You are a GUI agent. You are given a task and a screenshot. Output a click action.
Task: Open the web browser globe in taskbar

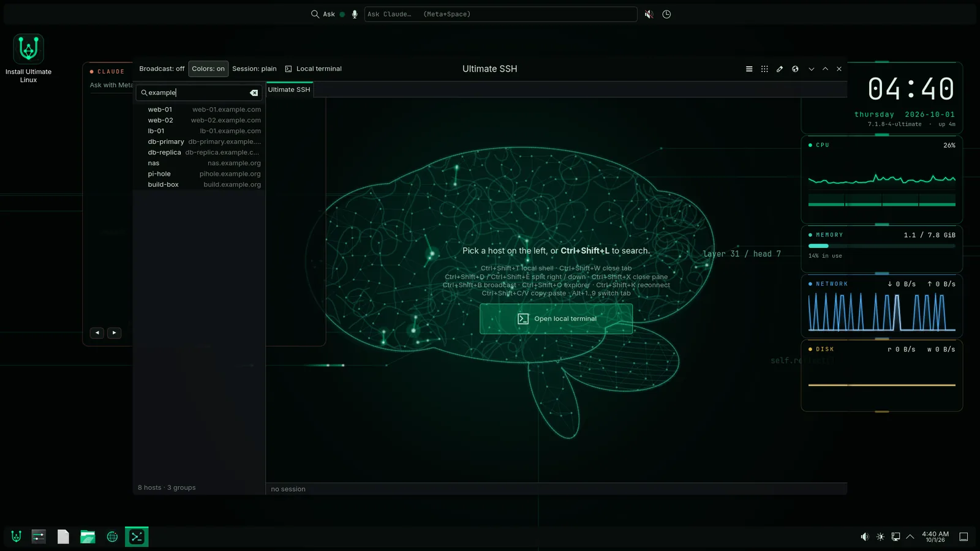(x=112, y=537)
